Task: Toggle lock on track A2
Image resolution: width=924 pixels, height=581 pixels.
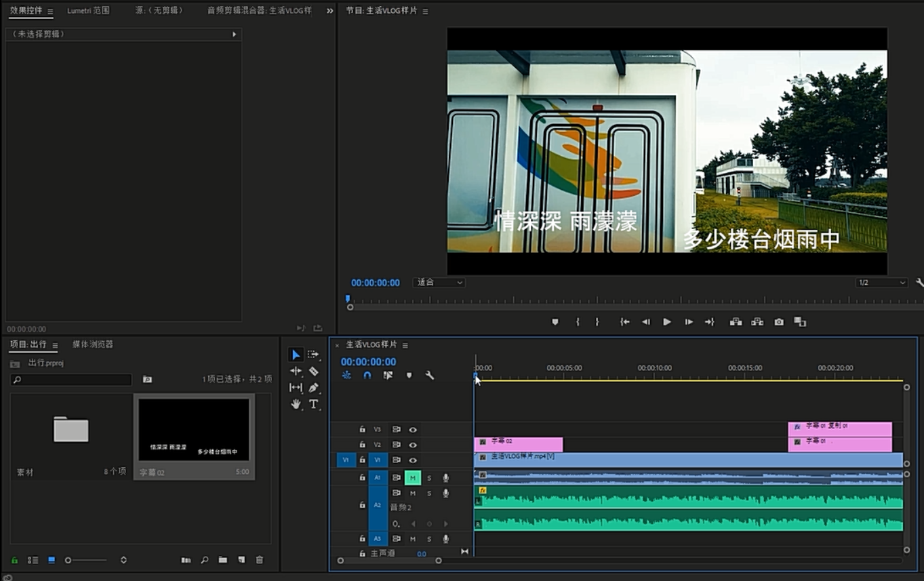Action: tap(362, 505)
